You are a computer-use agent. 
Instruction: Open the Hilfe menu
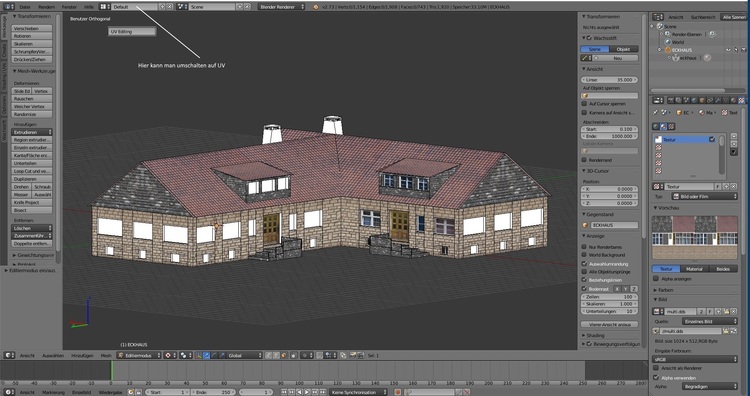(89, 7)
